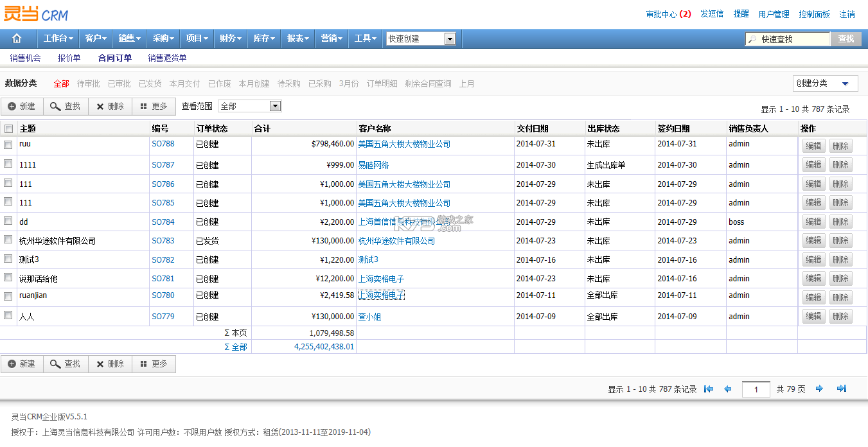Check the box for row ruu

[x=8, y=145]
